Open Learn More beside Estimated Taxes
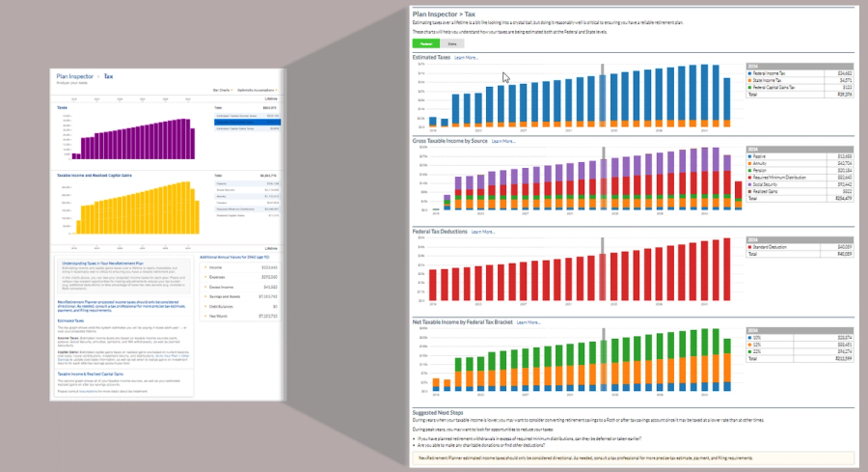Viewport: 868px width, 472px height. click(x=466, y=58)
